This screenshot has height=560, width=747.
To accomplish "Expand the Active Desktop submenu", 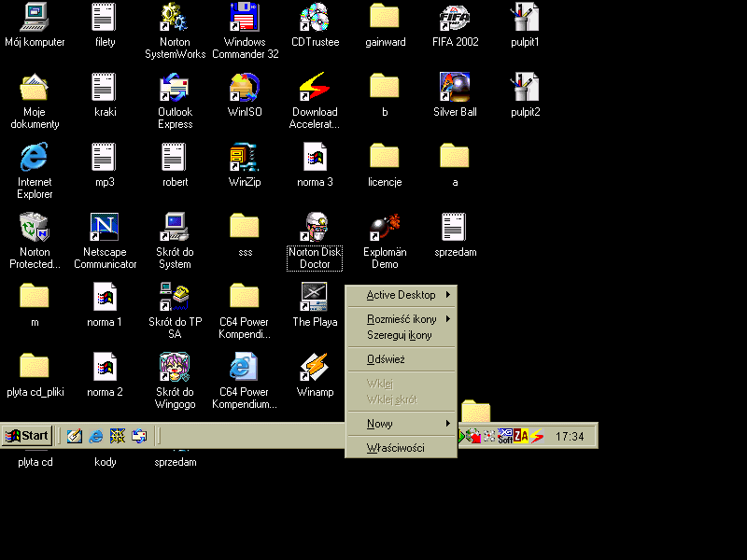I will pos(402,295).
